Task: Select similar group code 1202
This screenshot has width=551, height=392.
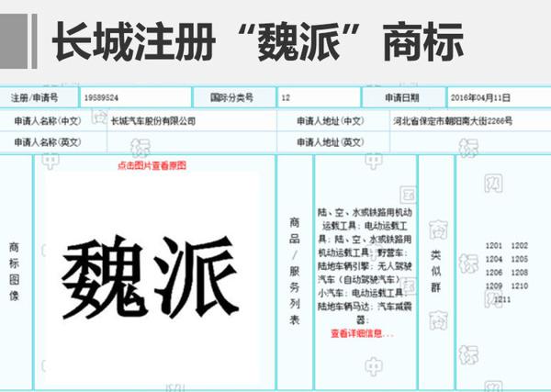Action: click(520, 245)
